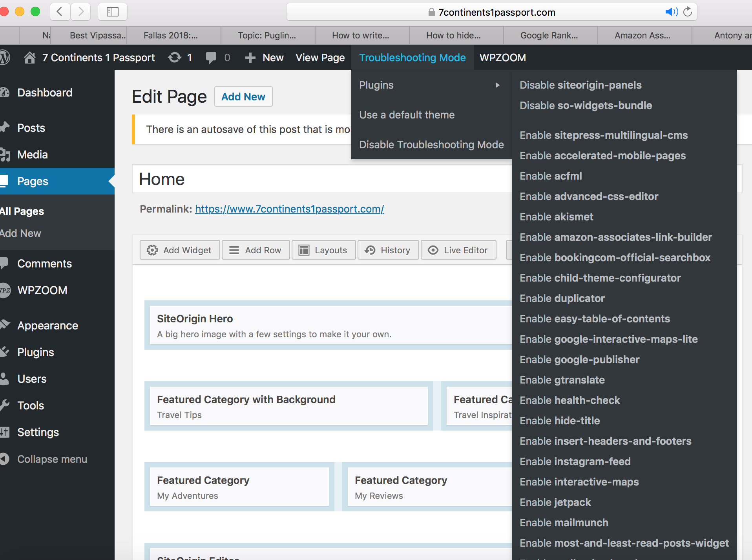This screenshot has width=752, height=560.
Task: Open the page permalink URL
Action: (x=289, y=209)
